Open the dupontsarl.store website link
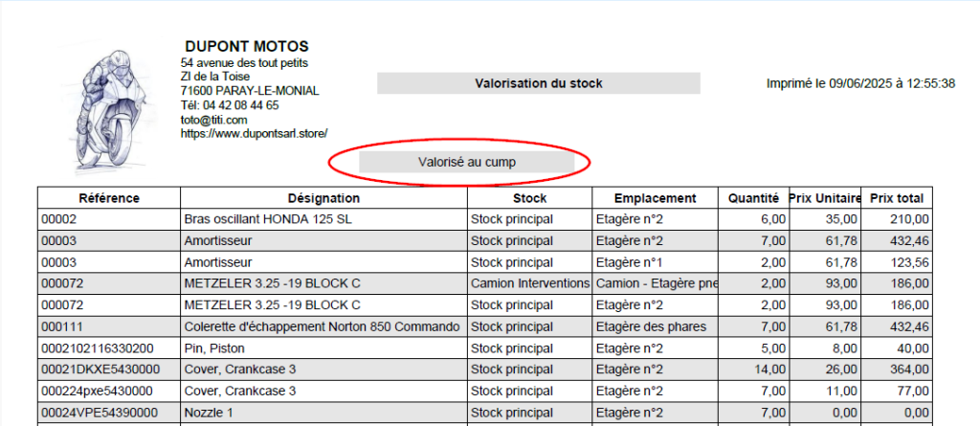The width and height of the screenshot is (980, 426). 254,133
